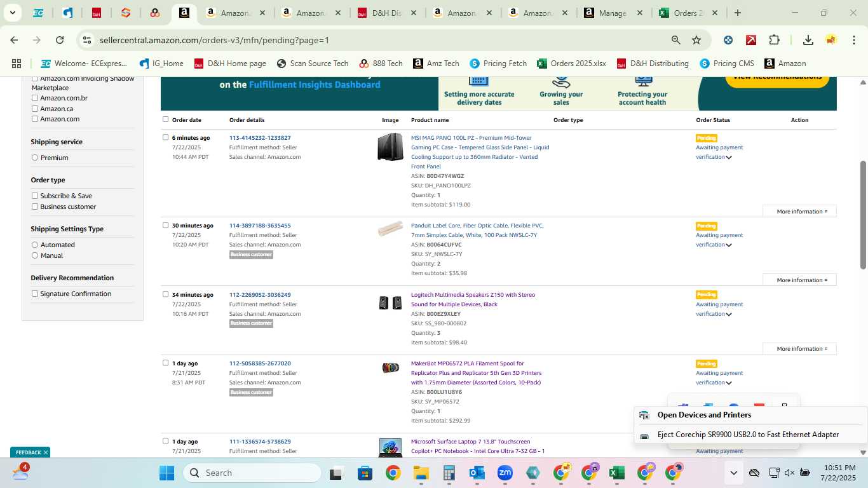Tick the Amazon.com.br marketplace checkbox

pyautogui.click(x=35, y=98)
